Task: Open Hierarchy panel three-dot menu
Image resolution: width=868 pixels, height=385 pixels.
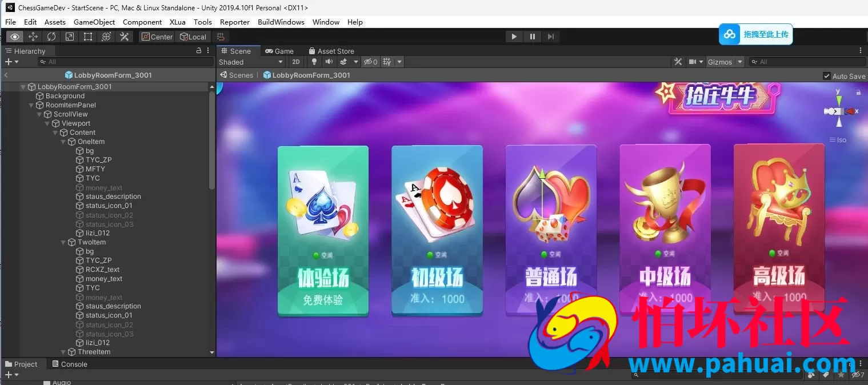Action: [x=208, y=50]
